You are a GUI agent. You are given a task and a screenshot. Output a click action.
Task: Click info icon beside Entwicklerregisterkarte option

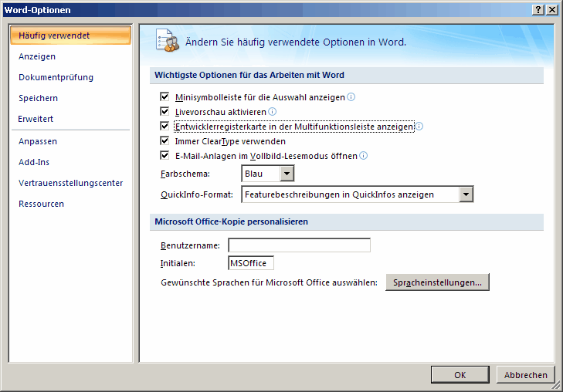click(x=419, y=127)
